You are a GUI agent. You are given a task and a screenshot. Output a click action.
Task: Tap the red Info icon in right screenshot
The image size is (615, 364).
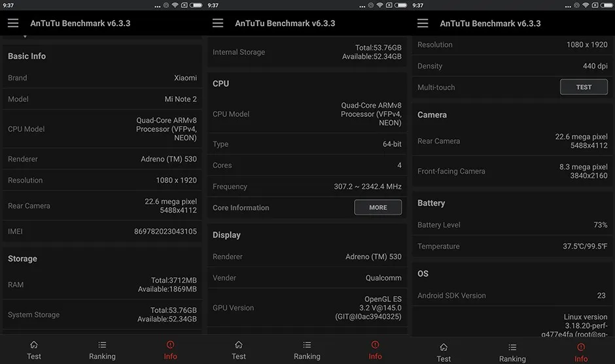(x=581, y=347)
